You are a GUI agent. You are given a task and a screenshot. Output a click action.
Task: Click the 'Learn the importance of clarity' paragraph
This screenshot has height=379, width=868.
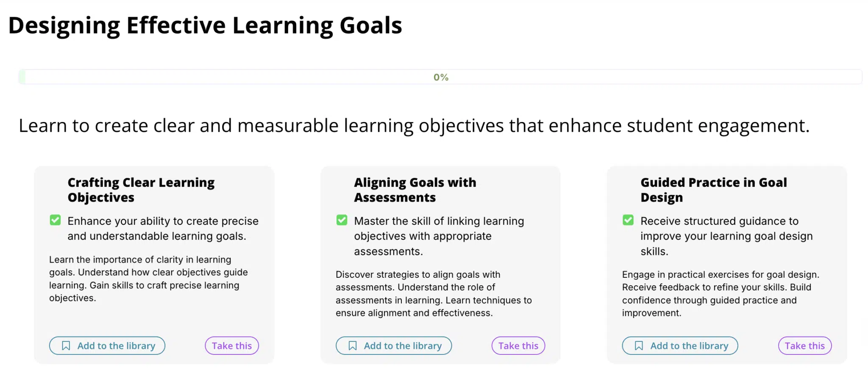coord(148,279)
